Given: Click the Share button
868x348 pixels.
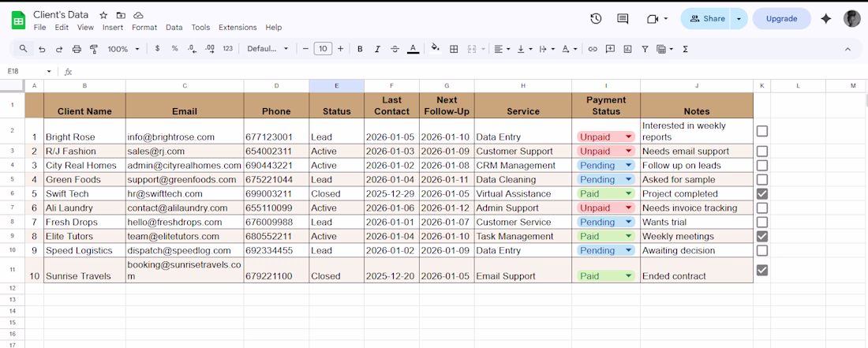Looking at the screenshot, I should (x=707, y=19).
